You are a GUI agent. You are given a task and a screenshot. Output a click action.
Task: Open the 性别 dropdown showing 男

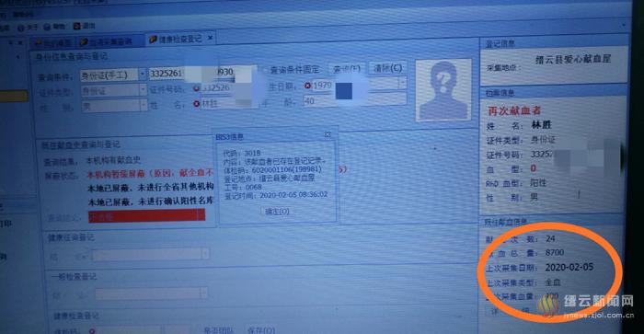coord(114,106)
